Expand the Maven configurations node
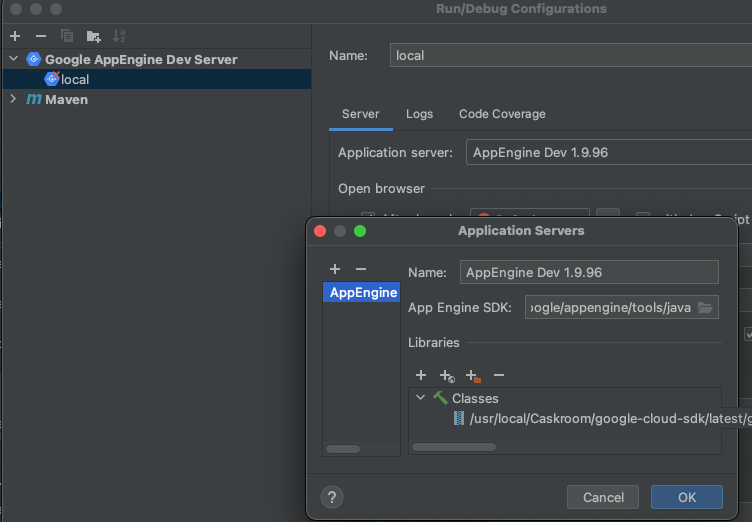 tap(13, 99)
